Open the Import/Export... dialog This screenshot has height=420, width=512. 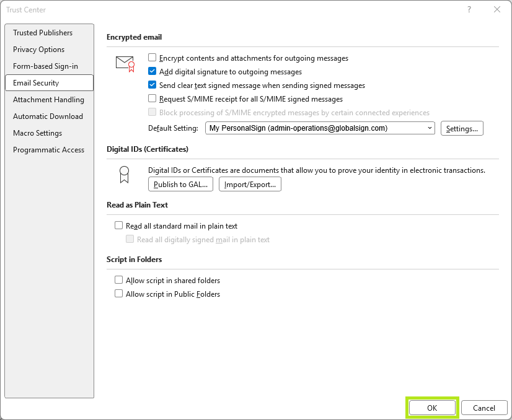pos(250,185)
